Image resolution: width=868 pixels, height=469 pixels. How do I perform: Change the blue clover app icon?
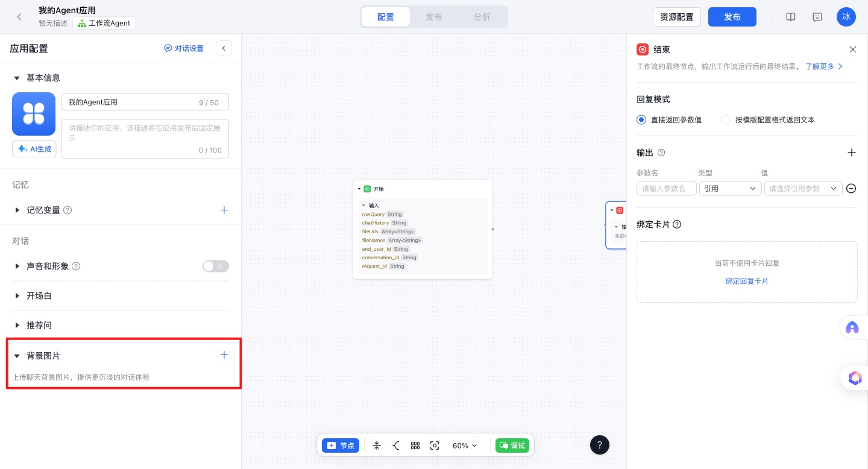pyautogui.click(x=34, y=114)
